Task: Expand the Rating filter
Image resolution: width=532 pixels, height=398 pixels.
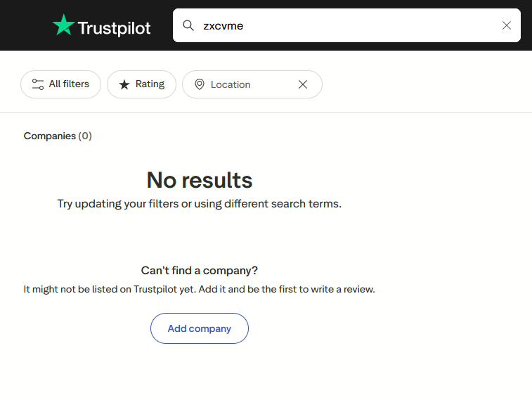Action: click(141, 84)
